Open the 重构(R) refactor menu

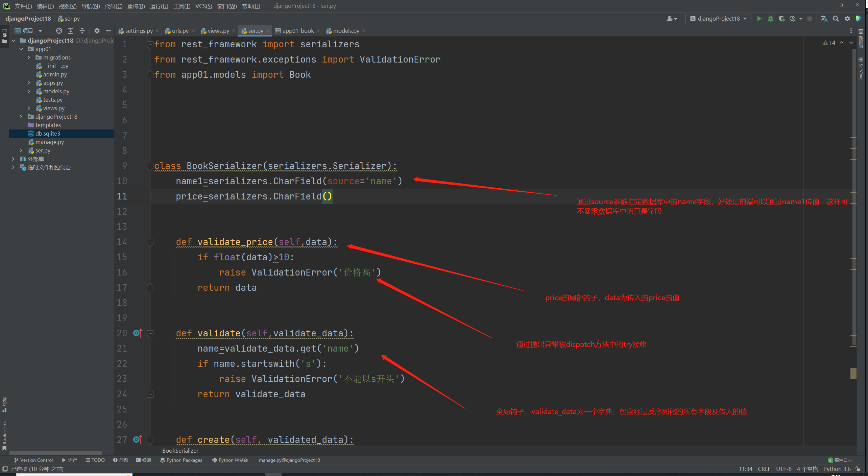(136, 6)
